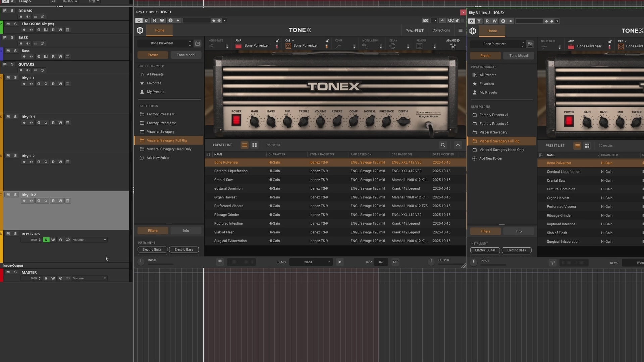The height and width of the screenshot is (362, 644).
Task: Expand the CAB type chevron
Action: (x=293, y=41)
